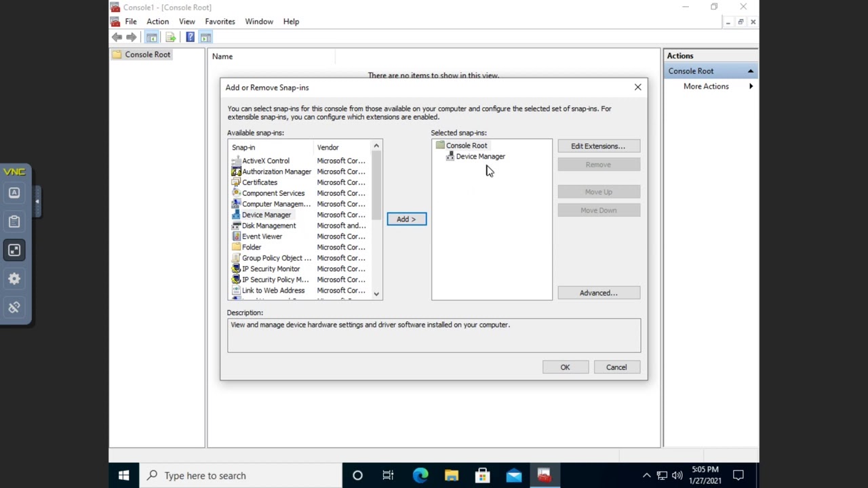Select the Disk Management snap-in icon
The height and width of the screenshot is (488, 868).
tap(236, 226)
